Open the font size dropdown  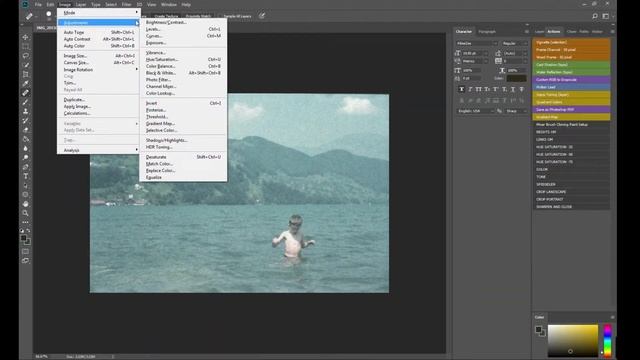click(x=475, y=53)
